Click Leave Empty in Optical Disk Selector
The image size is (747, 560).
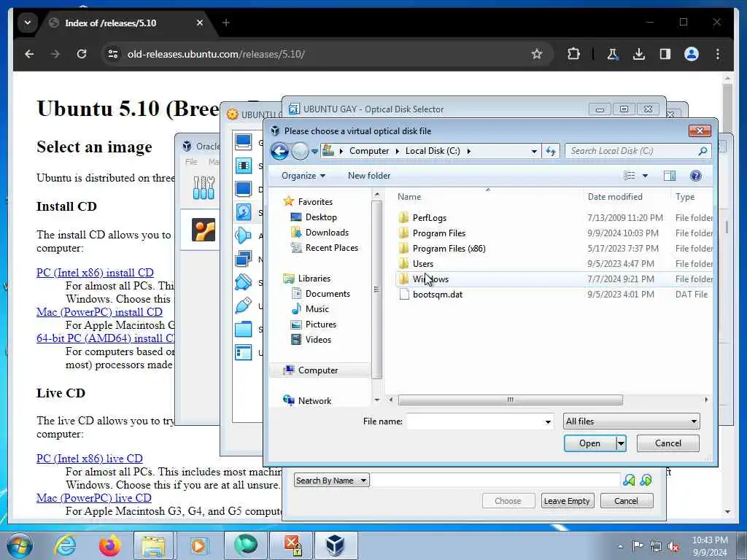(x=567, y=501)
